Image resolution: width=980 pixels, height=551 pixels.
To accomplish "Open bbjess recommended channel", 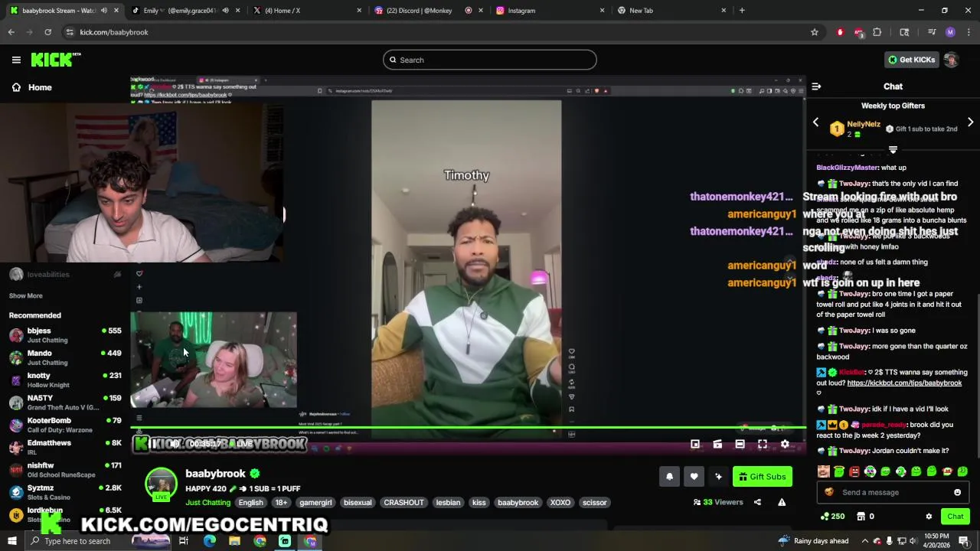I will (65, 335).
